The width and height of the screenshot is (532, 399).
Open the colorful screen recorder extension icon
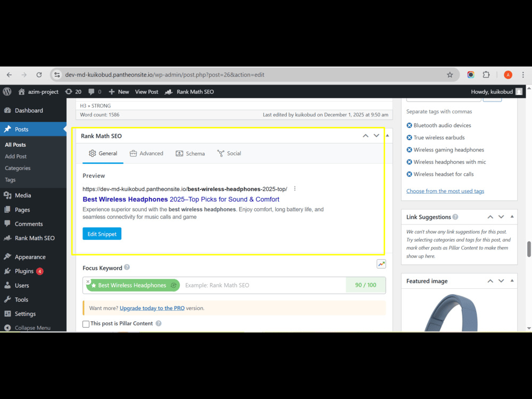pyautogui.click(x=471, y=74)
